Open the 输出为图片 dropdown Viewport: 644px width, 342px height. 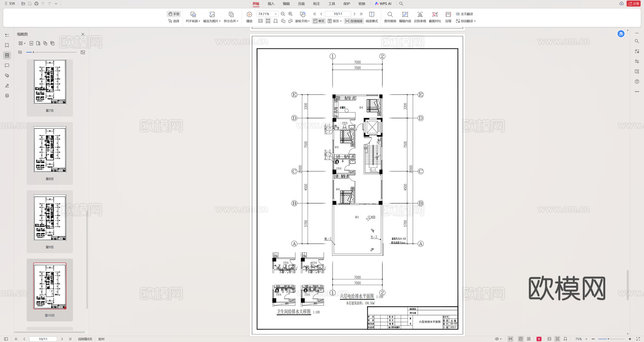[212, 17]
